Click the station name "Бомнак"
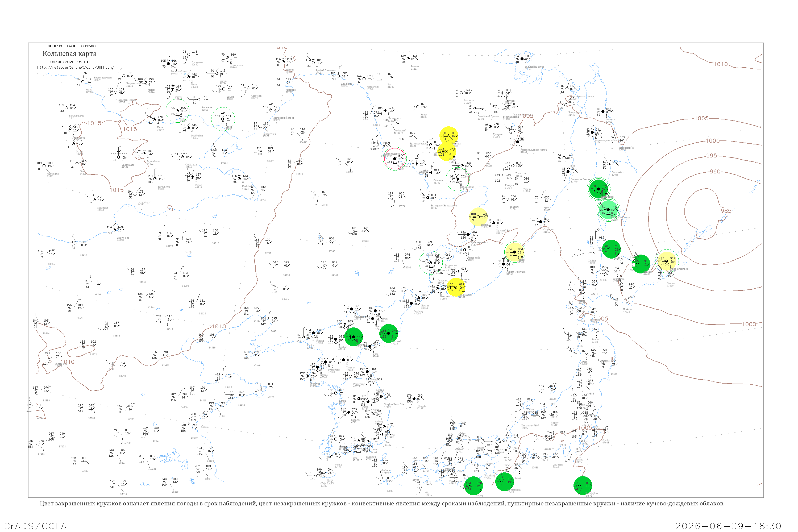The image size is (798, 532). [415, 66]
